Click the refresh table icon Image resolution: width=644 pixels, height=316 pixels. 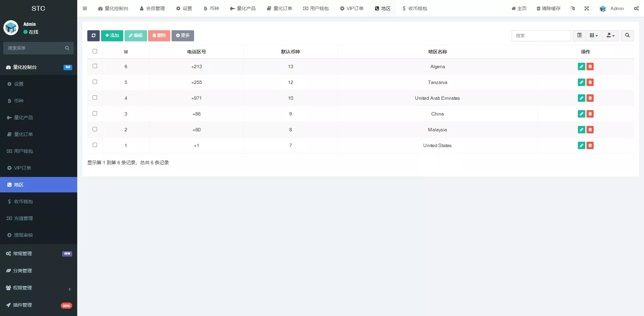tap(93, 36)
